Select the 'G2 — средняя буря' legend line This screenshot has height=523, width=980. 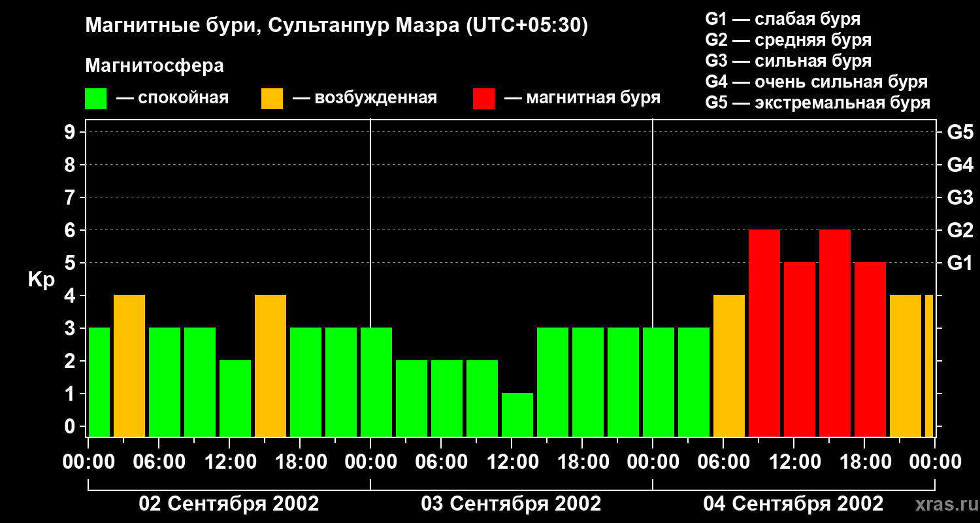[x=789, y=40]
